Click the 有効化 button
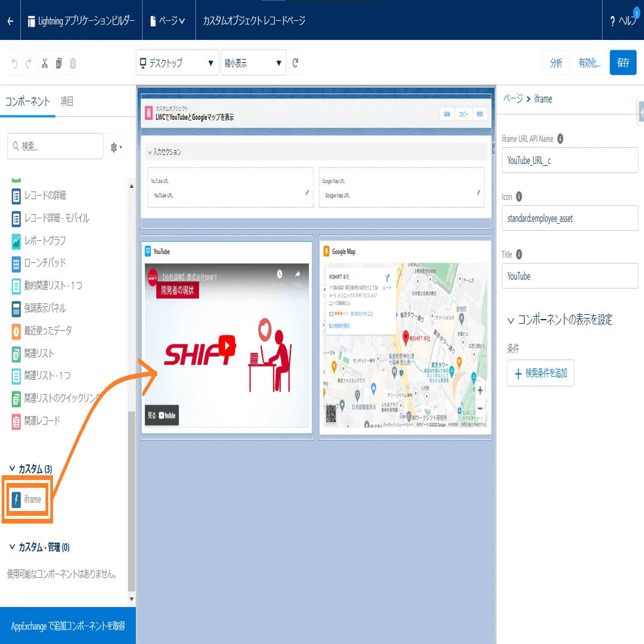644x644 pixels. point(589,63)
